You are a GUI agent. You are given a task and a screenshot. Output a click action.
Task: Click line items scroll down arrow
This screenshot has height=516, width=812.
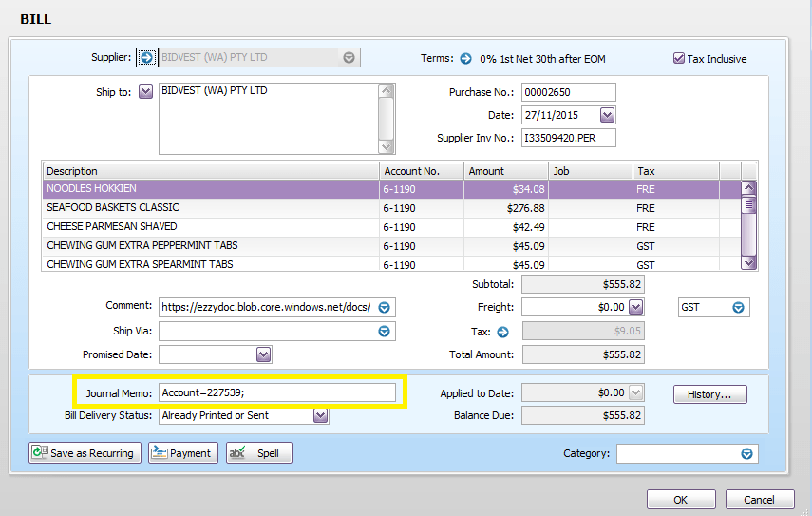click(x=748, y=262)
